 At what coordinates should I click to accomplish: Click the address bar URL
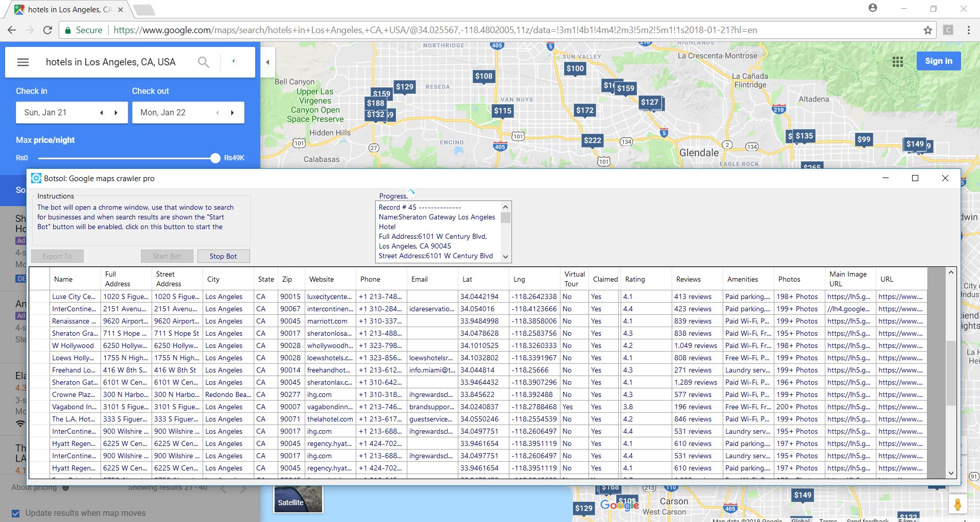435,30
